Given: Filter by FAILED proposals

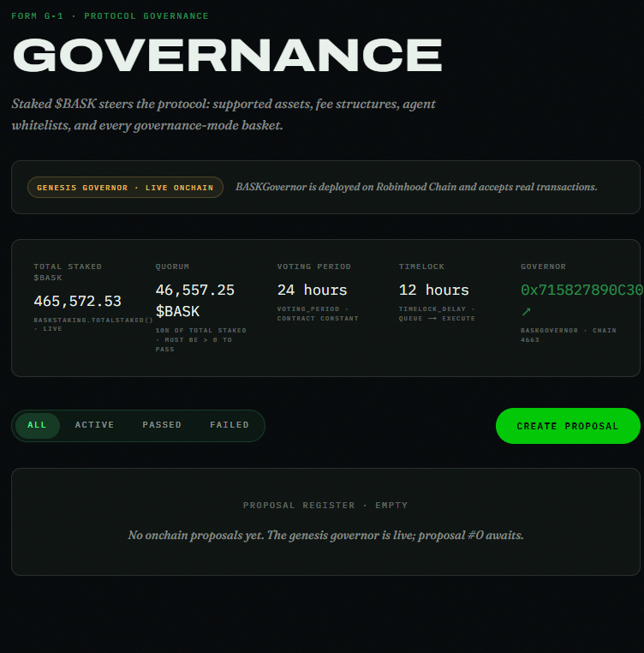Looking at the screenshot, I should pos(230,426).
